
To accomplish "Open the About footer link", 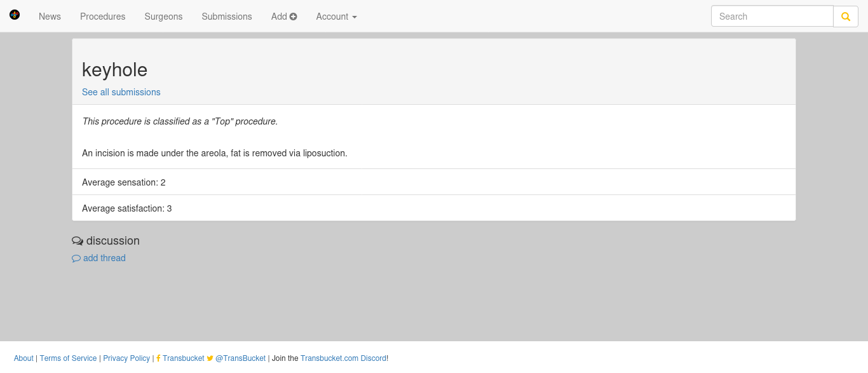I will [x=24, y=358].
